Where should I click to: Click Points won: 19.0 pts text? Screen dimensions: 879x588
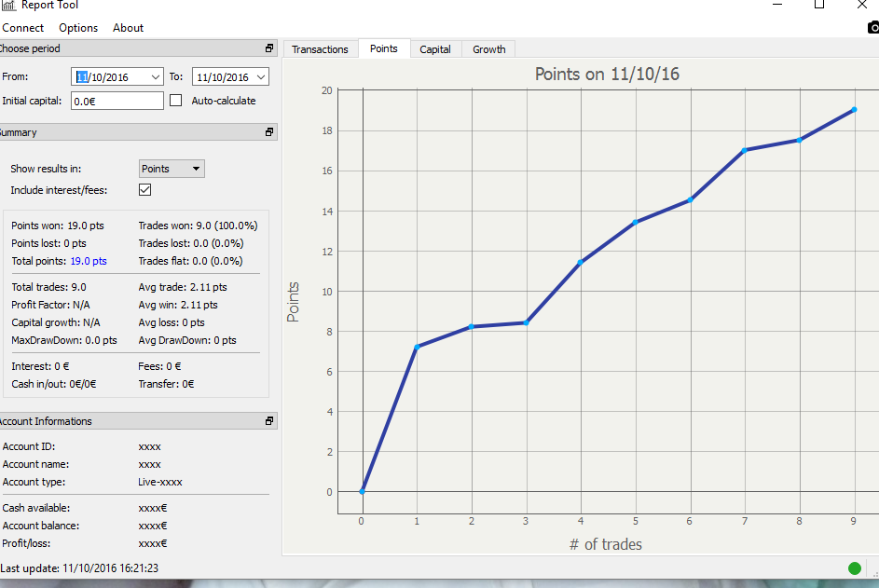click(x=58, y=226)
